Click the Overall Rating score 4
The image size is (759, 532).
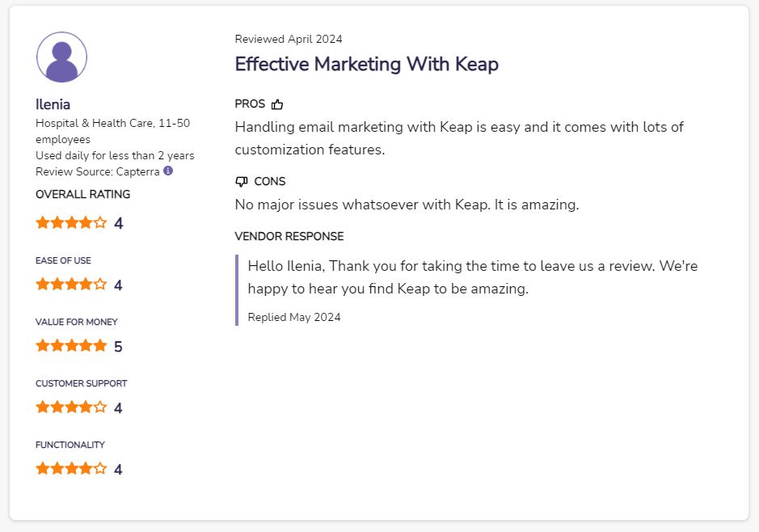pos(119,223)
